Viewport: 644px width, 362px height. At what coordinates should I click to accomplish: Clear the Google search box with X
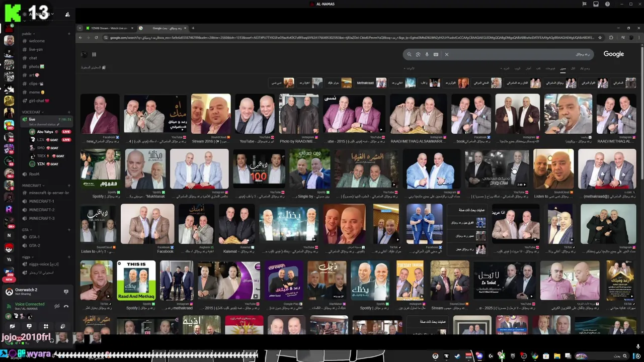pyautogui.click(x=446, y=54)
